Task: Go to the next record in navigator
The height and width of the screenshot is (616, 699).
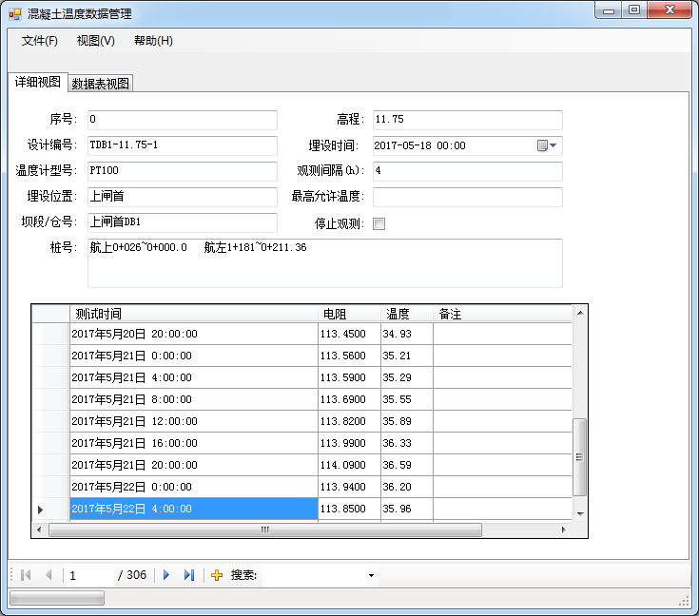Action: 166,575
